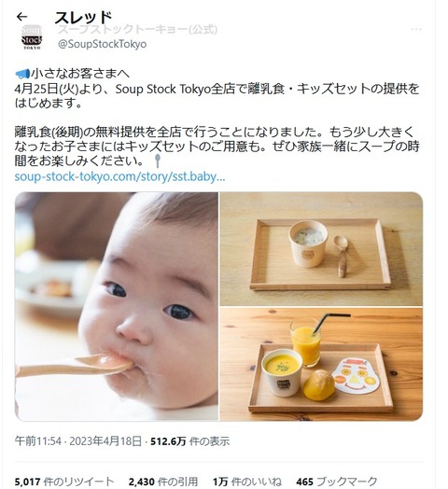Viewport: 448px width, 489px height.
Task: View the 5,017 retweets list
Action: click(64, 482)
